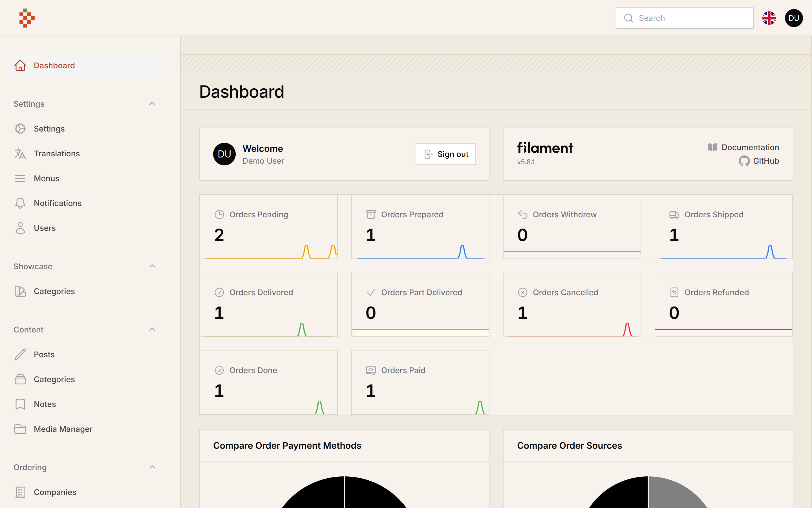Collapse the Settings sidebar group
Screen dimensions: 812x508
[x=152, y=104]
